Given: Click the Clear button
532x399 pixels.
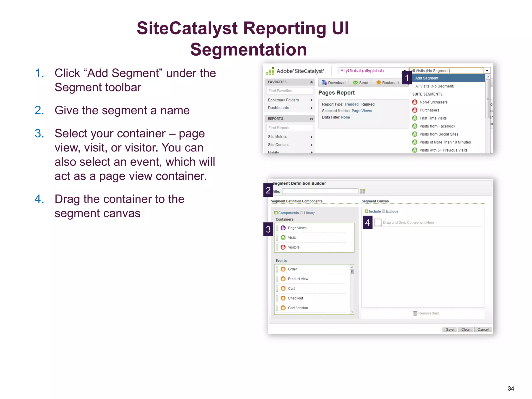Looking at the screenshot, I should [465, 329].
